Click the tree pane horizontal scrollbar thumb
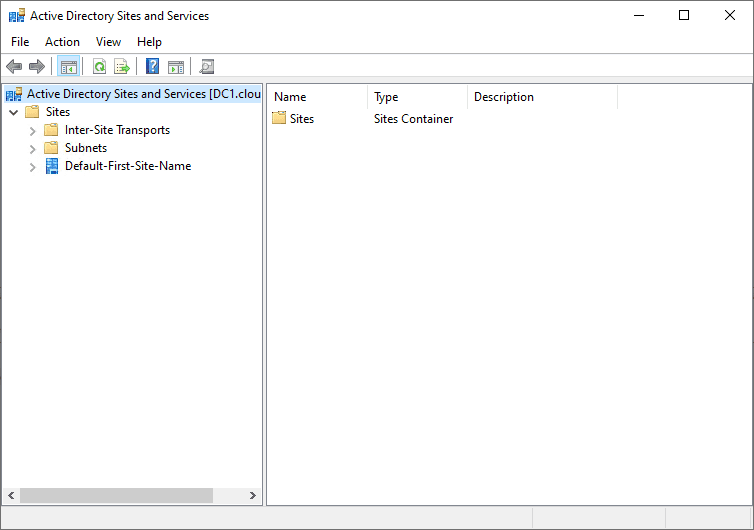Screen dimensions: 754x530 tap(116, 495)
